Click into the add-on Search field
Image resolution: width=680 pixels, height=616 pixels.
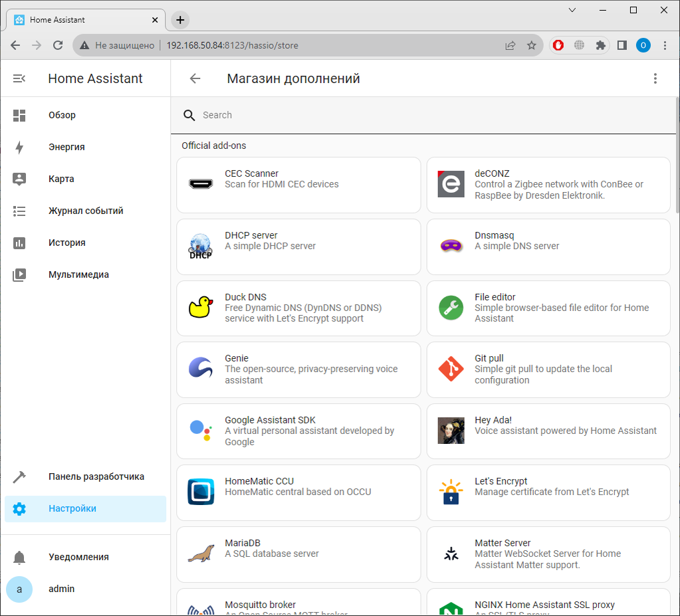423,116
